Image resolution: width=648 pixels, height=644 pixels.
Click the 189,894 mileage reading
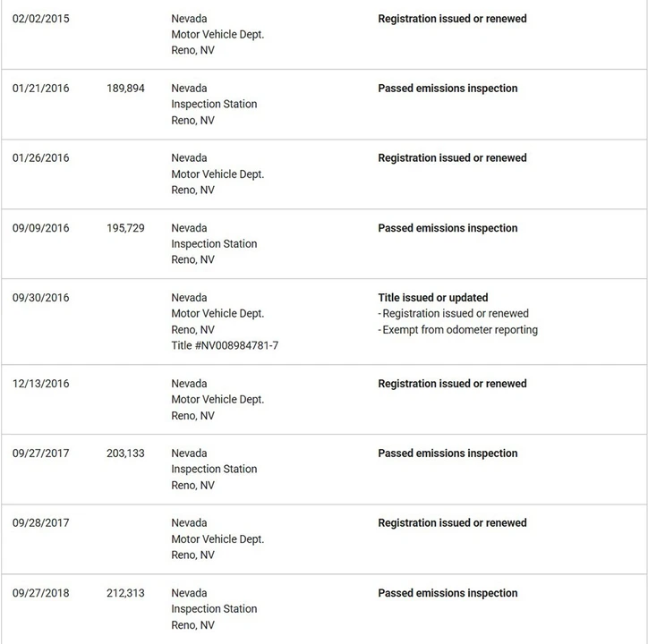pos(125,89)
